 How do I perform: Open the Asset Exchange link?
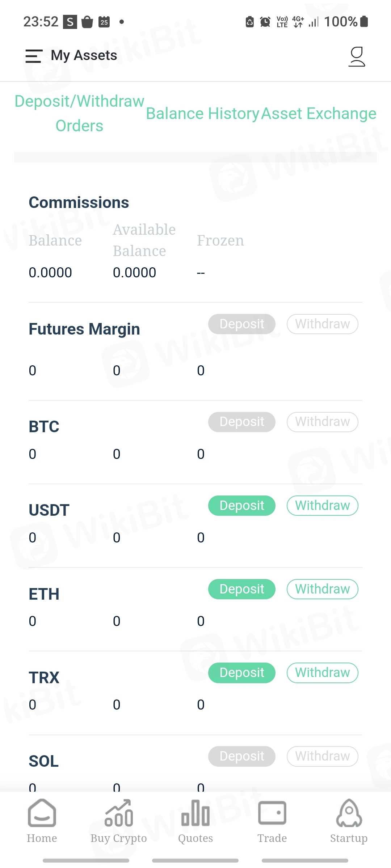pyautogui.click(x=319, y=114)
